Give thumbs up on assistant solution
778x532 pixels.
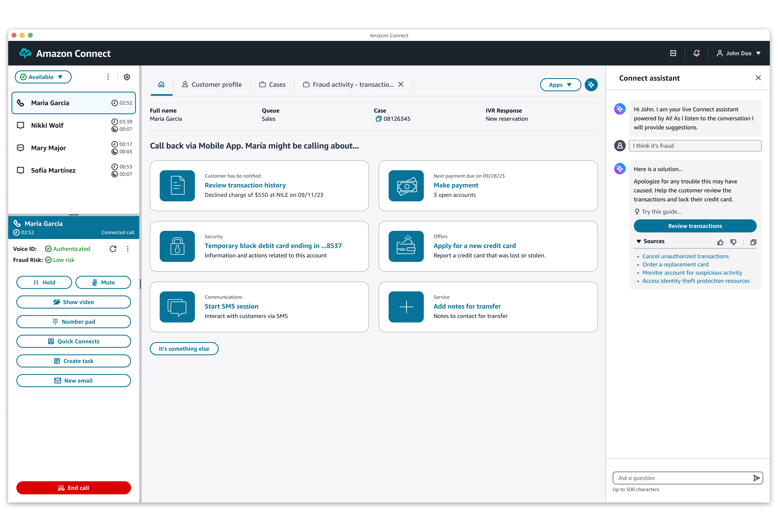[720, 242]
